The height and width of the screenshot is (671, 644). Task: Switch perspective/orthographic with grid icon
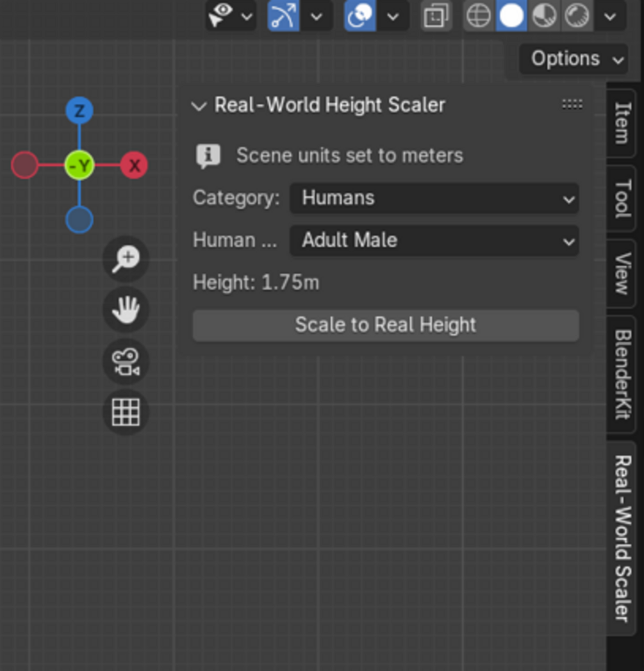pos(126,411)
